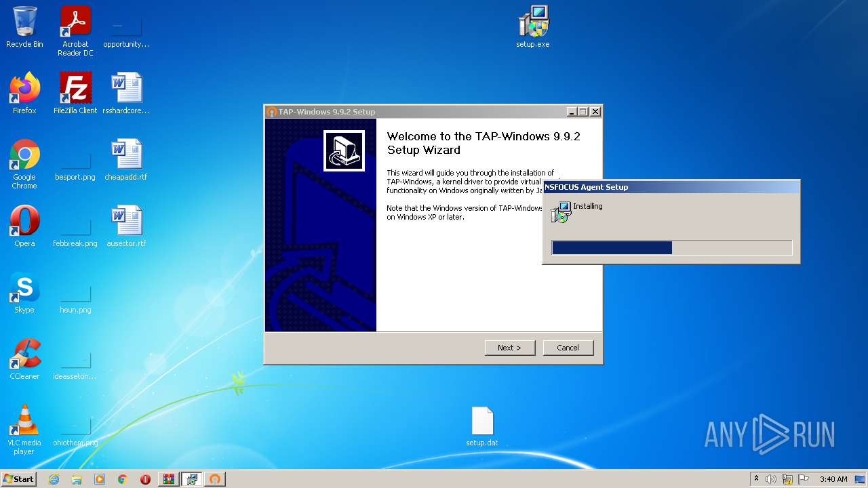Select the ohiothem.png desktop file
Image resolution: width=868 pixels, height=488 pixels.
click(75, 432)
